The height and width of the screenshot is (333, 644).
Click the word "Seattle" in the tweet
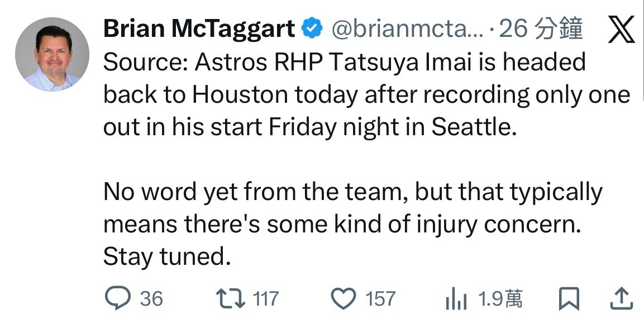click(x=471, y=128)
